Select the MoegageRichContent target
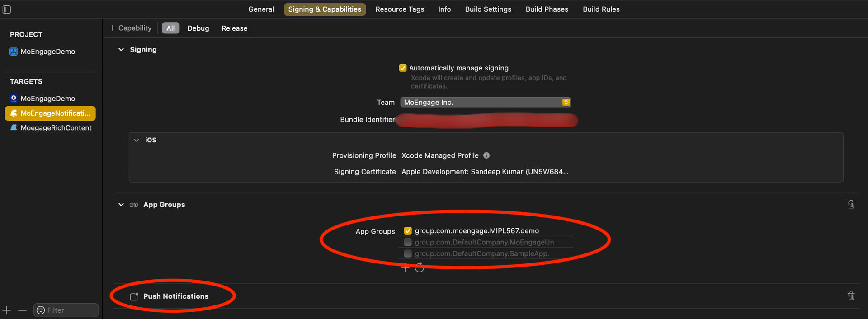The image size is (868, 319). click(56, 128)
